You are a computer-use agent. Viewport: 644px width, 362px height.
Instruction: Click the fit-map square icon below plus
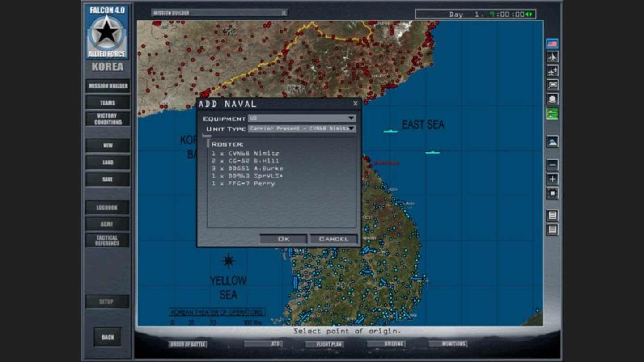tap(552, 194)
